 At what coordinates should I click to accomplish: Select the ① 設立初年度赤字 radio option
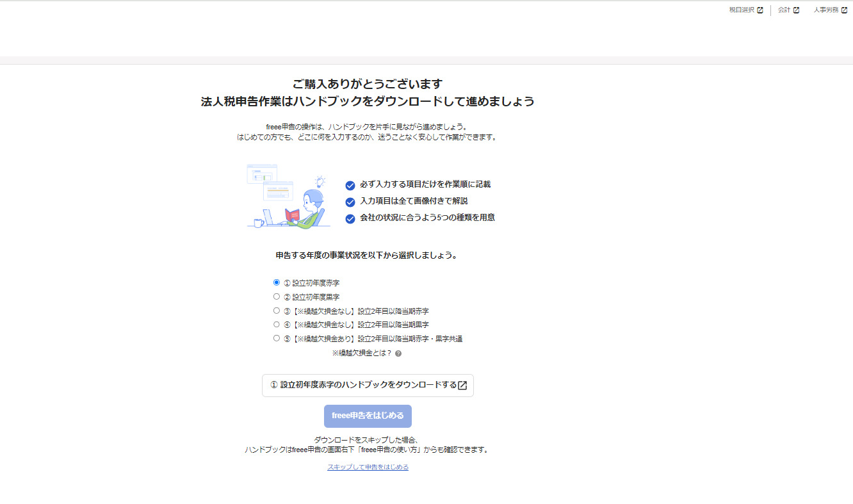[277, 282]
